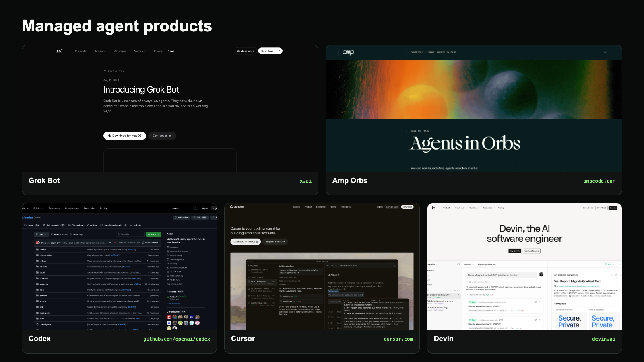
Task: Click the 'pk' contributor avatar
Action: tap(192, 317)
